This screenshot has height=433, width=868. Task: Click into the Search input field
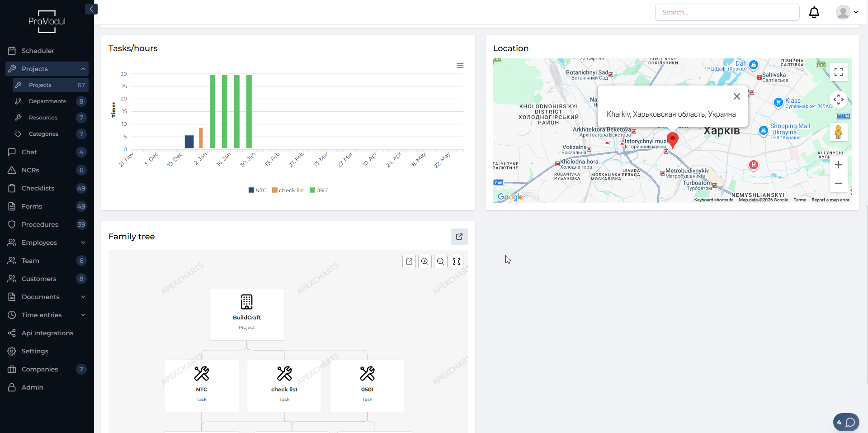pyautogui.click(x=727, y=12)
